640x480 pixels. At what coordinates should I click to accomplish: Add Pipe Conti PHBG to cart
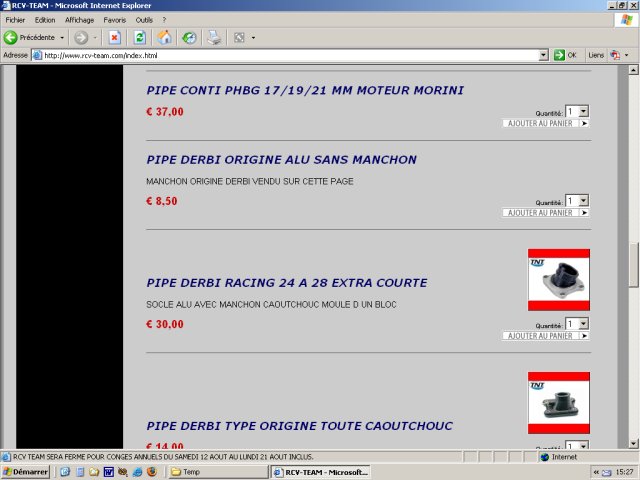(x=545, y=124)
